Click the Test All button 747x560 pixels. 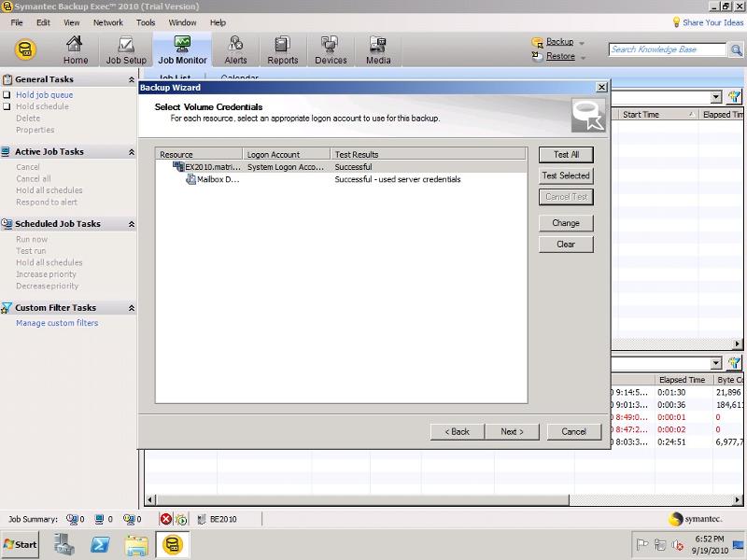[566, 154]
